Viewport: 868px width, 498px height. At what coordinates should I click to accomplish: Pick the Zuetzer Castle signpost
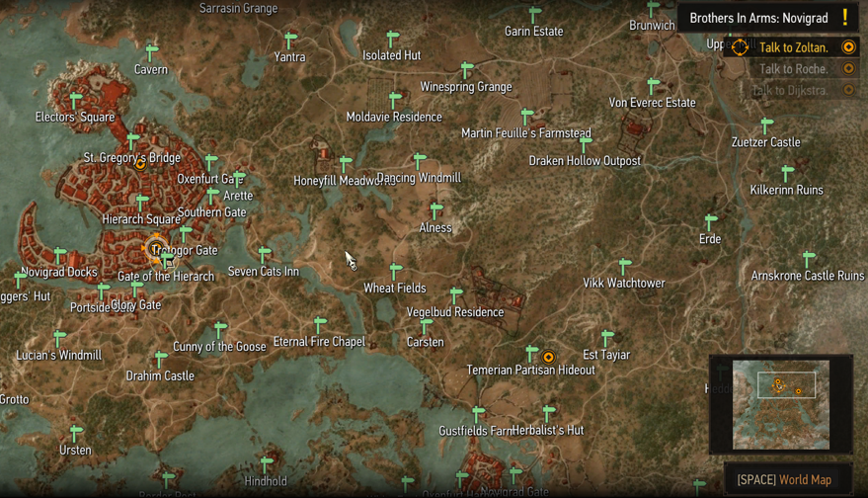tap(767, 125)
